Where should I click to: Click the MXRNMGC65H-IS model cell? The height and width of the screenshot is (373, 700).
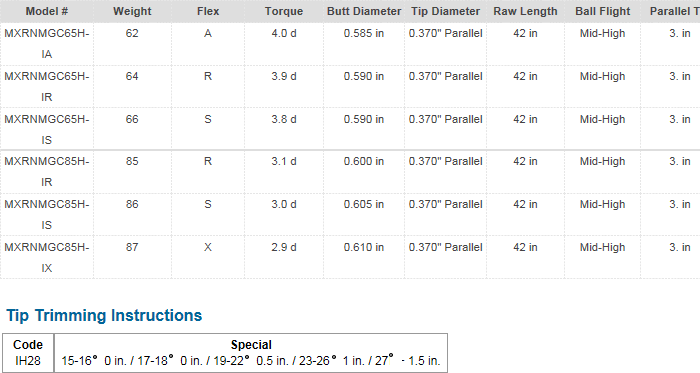pos(47,129)
